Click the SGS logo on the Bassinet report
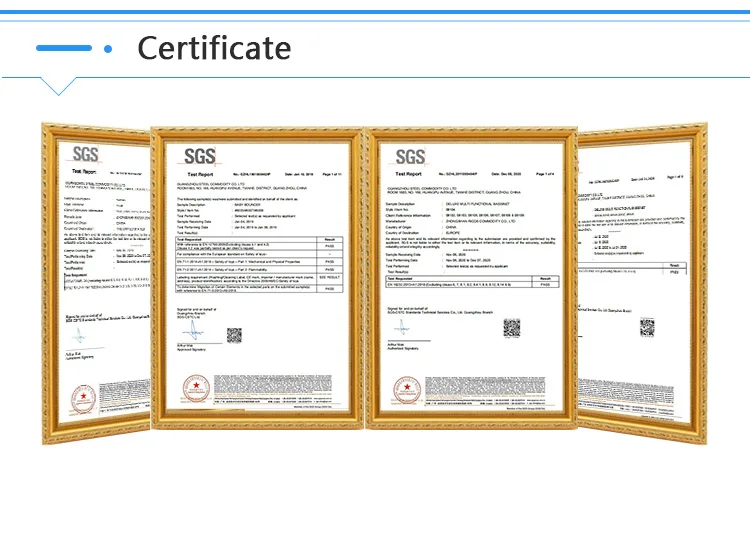Viewport: 750px width, 553px height. coord(410,157)
